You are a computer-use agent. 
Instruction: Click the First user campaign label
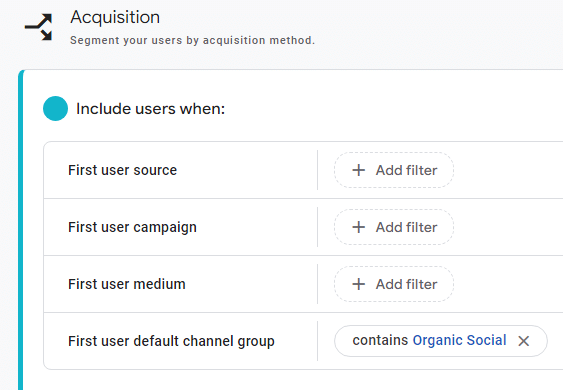pyautogui.click(x=132, y=227)
